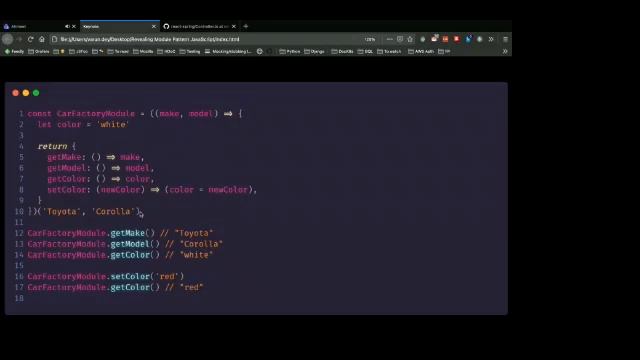Click the page info document icon in address bar
This screenshot has height=360, width=640.
pos(54,39)
